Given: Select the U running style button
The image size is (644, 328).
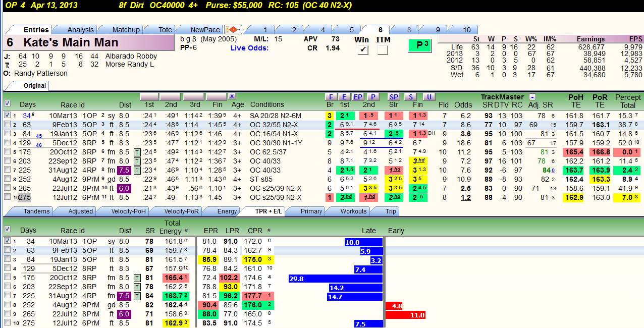Looking at the screenshot, I should tap(429, 97).
